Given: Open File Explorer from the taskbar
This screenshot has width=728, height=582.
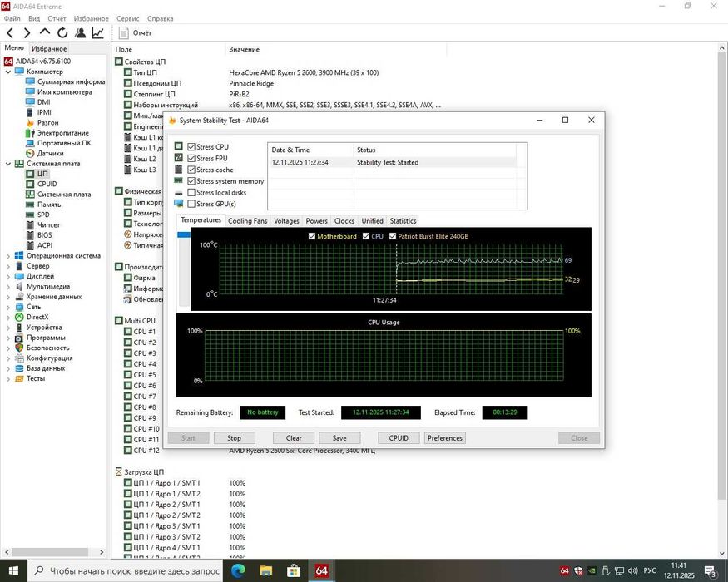Looking at the screenshot, I should pyautogui.click(x=265, y=570).
